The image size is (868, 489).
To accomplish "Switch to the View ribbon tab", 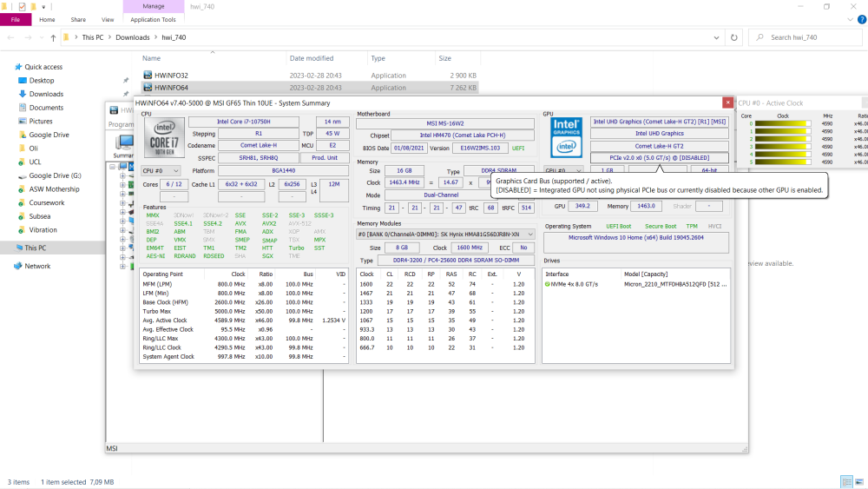I will 108,19.
